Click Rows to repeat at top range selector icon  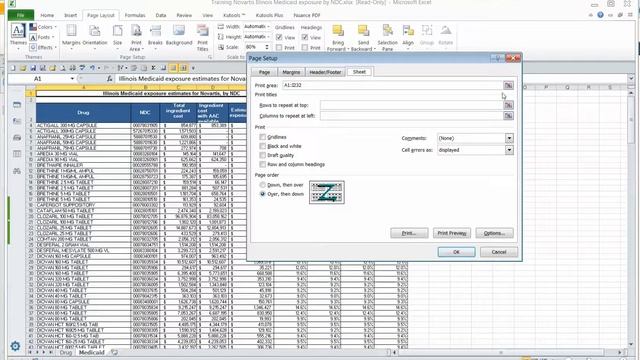point(508,105)
